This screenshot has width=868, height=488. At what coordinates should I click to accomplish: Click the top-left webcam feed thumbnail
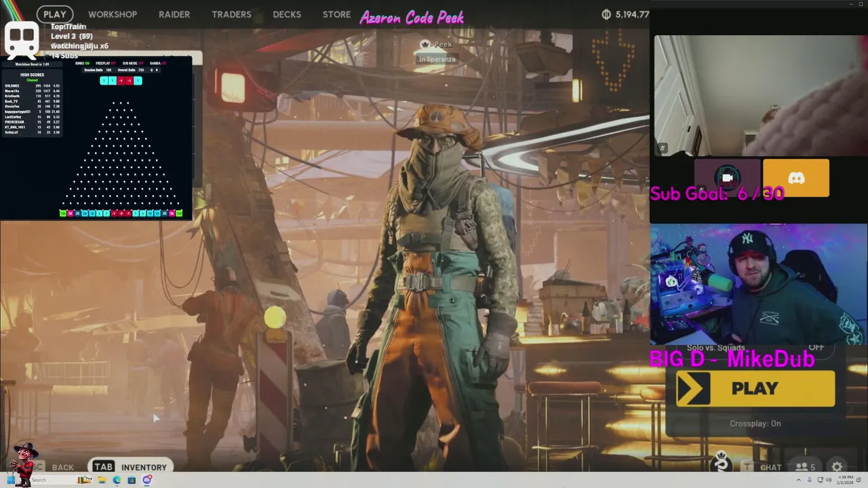pos(760,96)
